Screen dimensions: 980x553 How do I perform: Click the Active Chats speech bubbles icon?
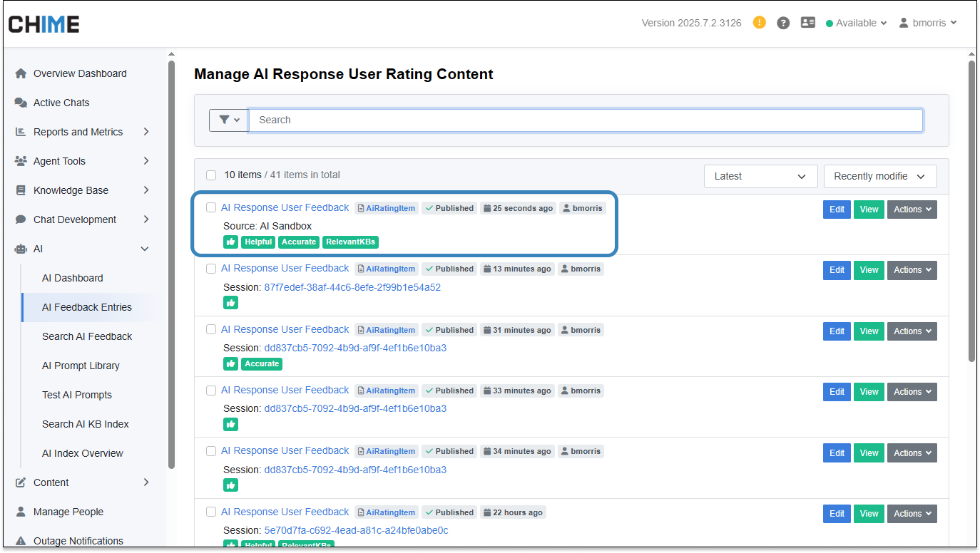(21, 103)
